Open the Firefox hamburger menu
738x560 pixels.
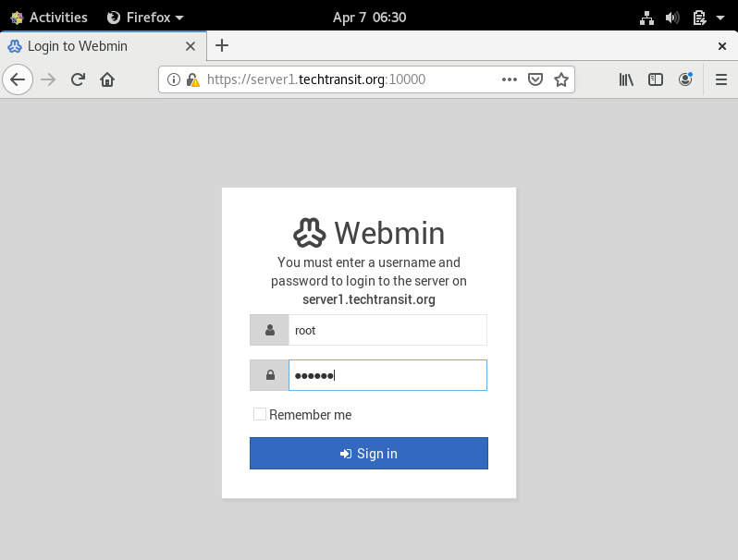tap(721, 79)
